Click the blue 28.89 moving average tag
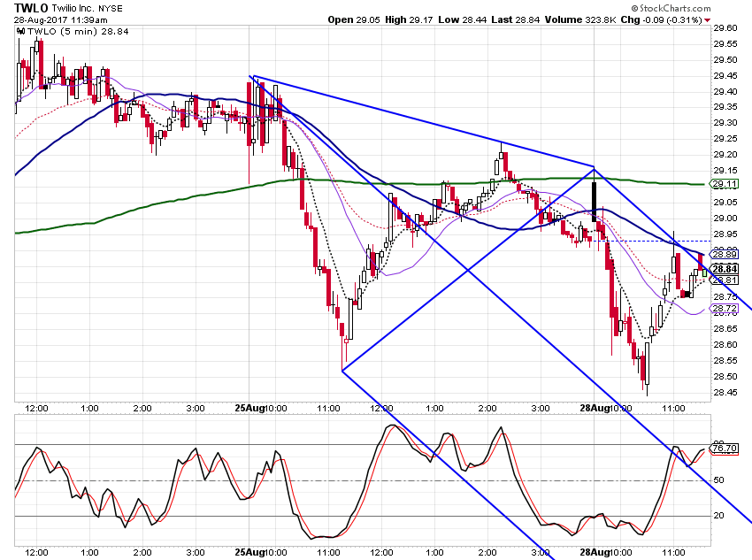Screen dimensions: 752x560 coord(725,254)
